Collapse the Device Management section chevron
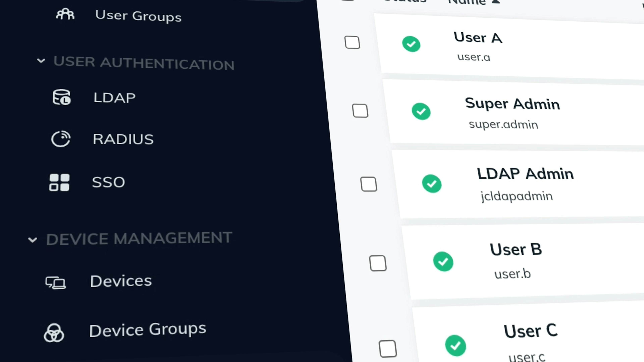644x362 pixels. click(33, 240)
